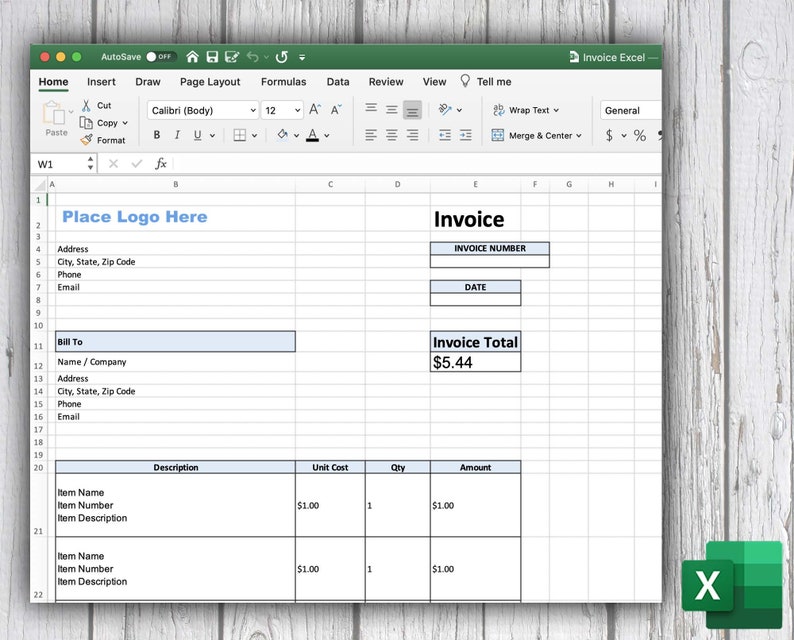794x640 pixels.
Task: Toggle Italic formatting
Action: point(177,135)
